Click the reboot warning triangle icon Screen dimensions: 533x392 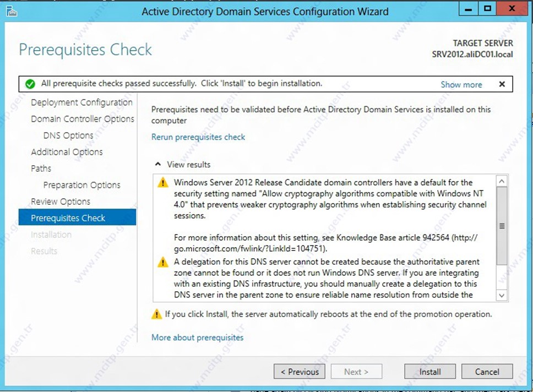156,314
